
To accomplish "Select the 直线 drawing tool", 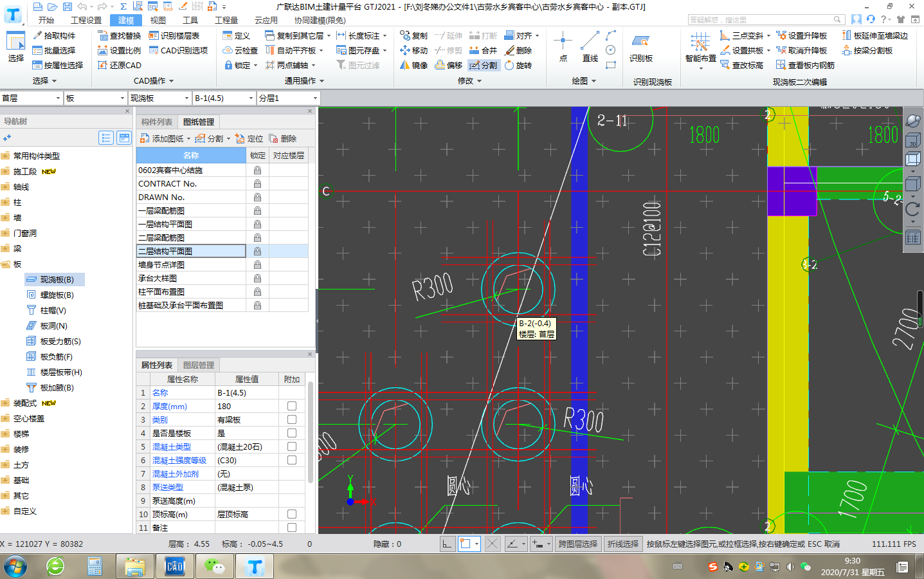I will [590, 46].
